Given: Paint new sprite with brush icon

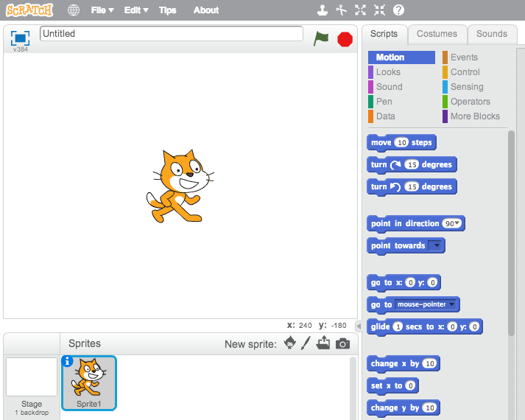Looking at the screenshot, I should pyautogui.click(x=306, y=343).
